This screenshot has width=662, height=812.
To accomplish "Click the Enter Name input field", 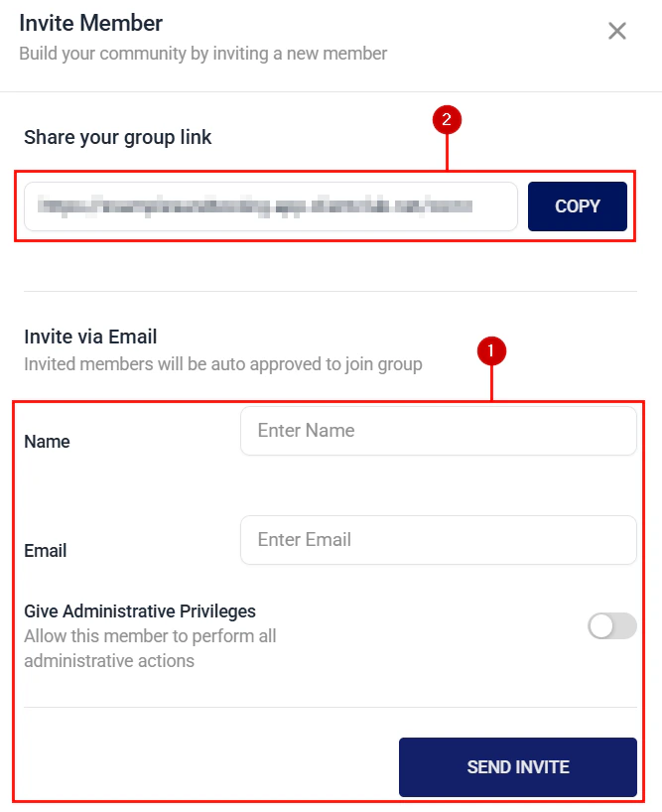I will click(439, 431).
